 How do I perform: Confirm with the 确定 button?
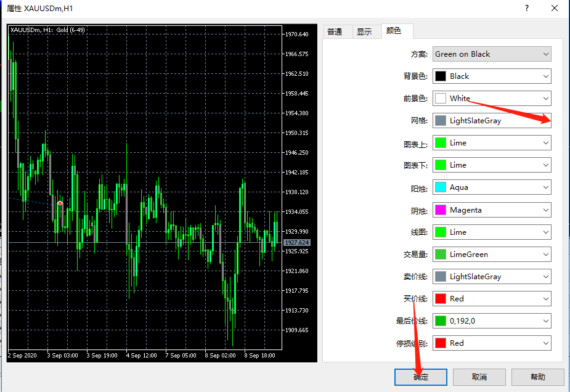421,377
